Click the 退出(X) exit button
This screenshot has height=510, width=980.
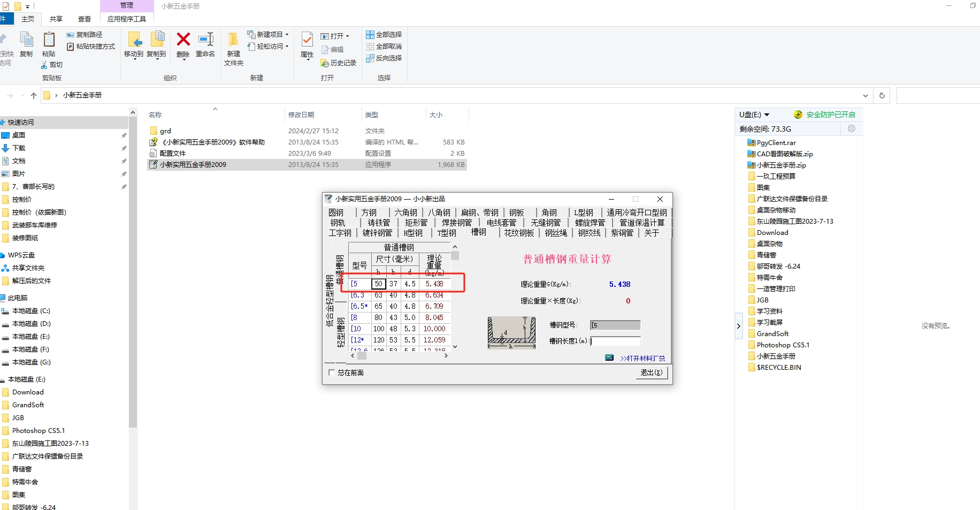(652, 372)
